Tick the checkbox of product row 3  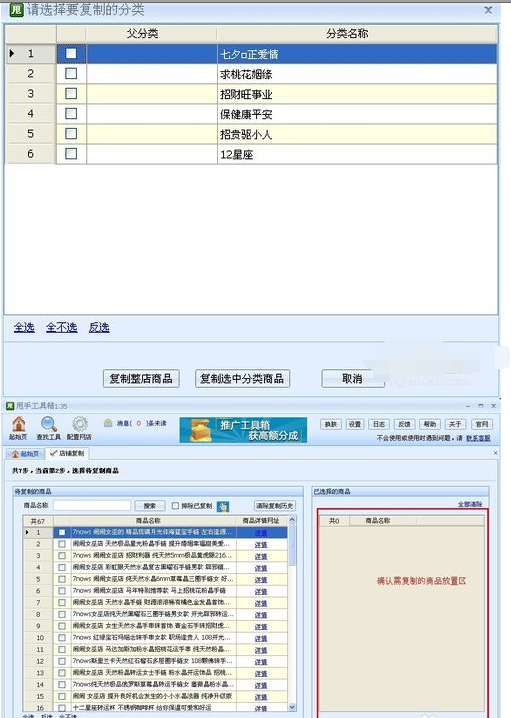62,555
